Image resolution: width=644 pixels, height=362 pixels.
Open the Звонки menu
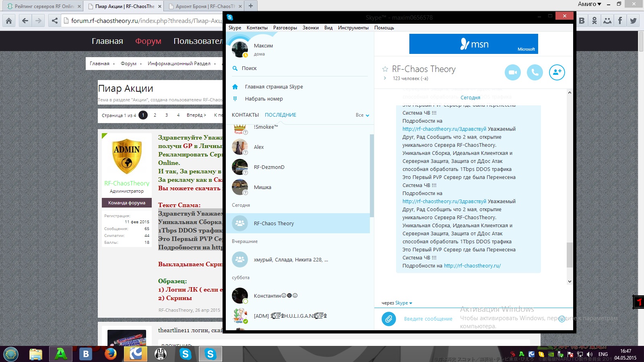pyautogui.click(x=311, y=28)
